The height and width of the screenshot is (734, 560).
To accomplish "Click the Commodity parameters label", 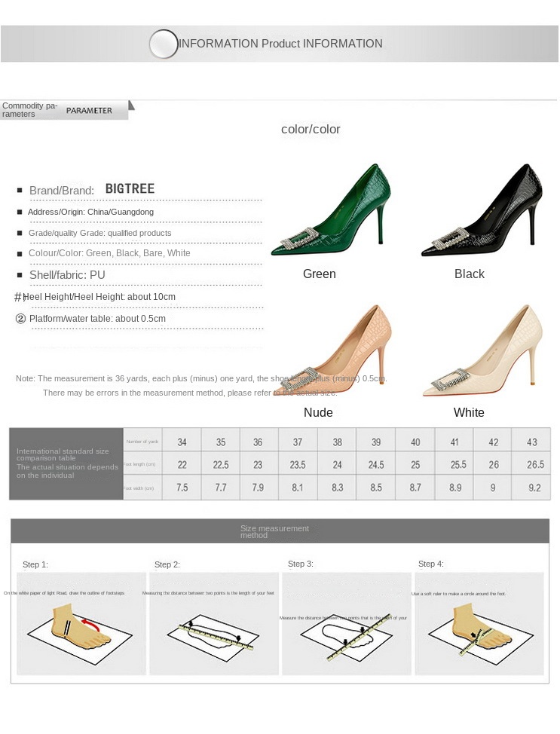I will [x=29, y=110].
